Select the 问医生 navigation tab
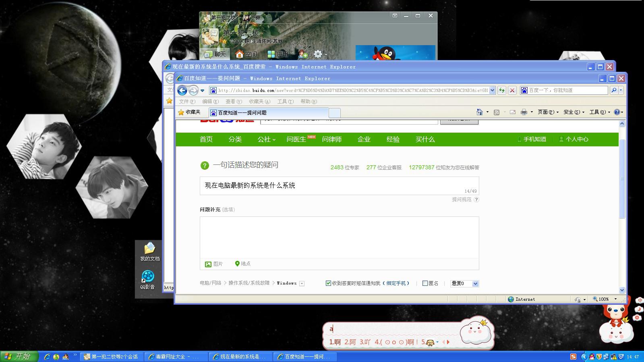644x362 pixels. tap(296, 139)
